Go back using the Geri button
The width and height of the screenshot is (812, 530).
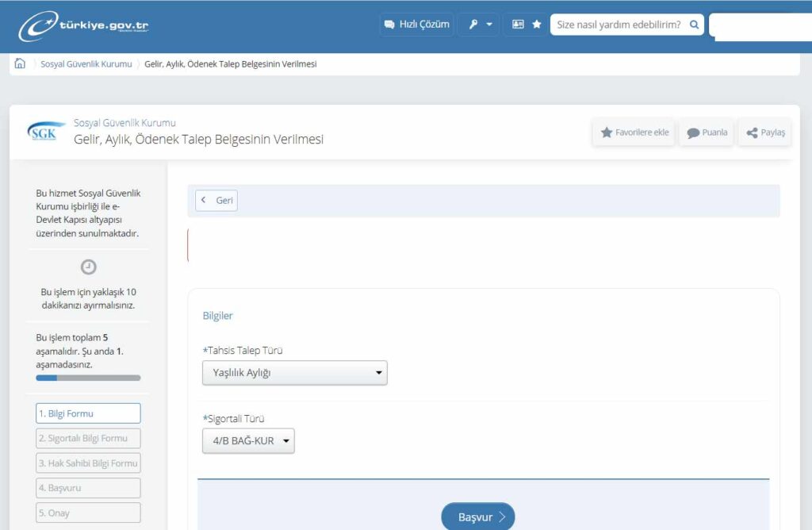click(x=216, y=201)
